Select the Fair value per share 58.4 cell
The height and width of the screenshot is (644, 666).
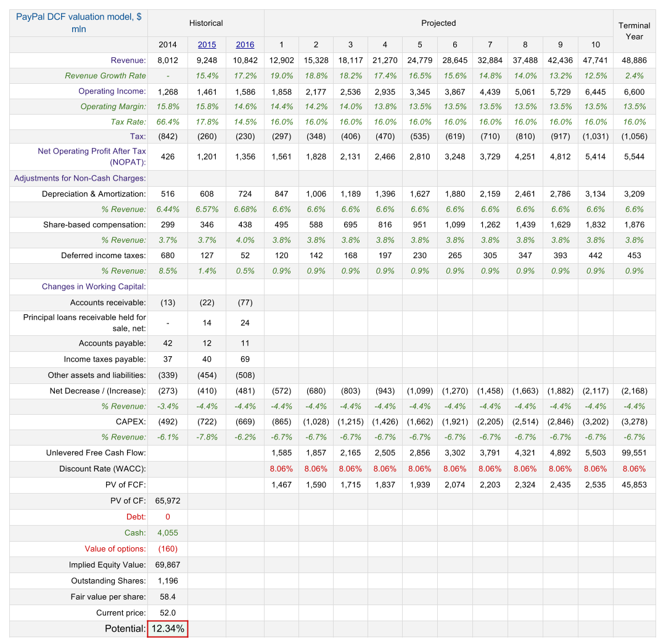(168, 597)
